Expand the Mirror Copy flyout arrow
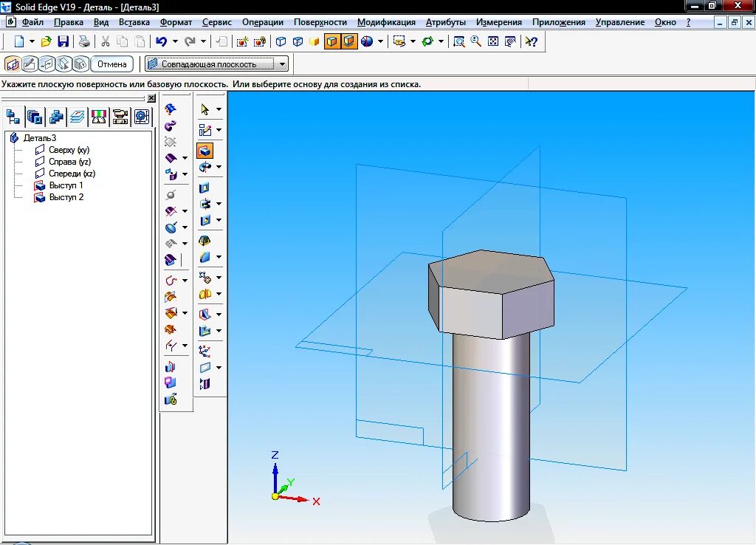Viewport: 756px width, 545px height. [219, 294]
